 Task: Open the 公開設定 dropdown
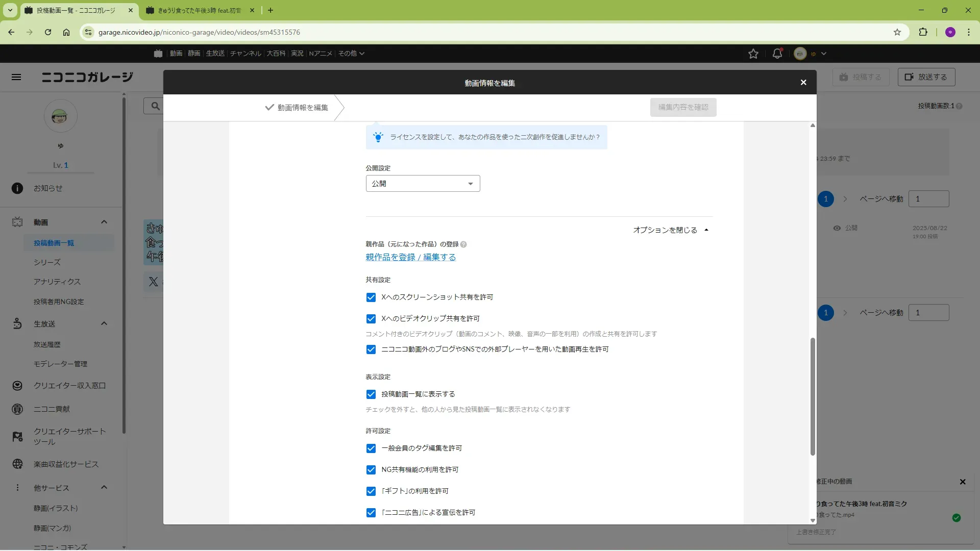tap(423, 184)
